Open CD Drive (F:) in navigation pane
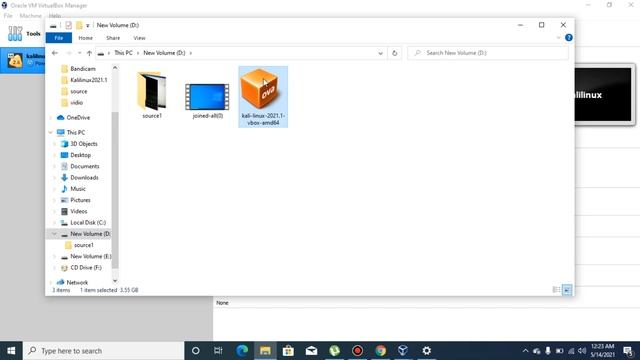Viewport: 640px width, 360px height. point(86,267)
